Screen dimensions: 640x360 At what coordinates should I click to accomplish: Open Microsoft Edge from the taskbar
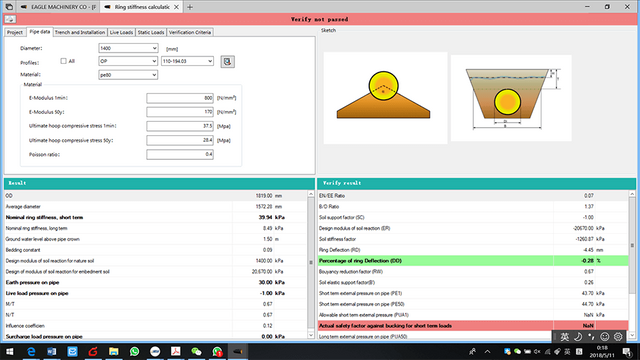tap(31, 351)
